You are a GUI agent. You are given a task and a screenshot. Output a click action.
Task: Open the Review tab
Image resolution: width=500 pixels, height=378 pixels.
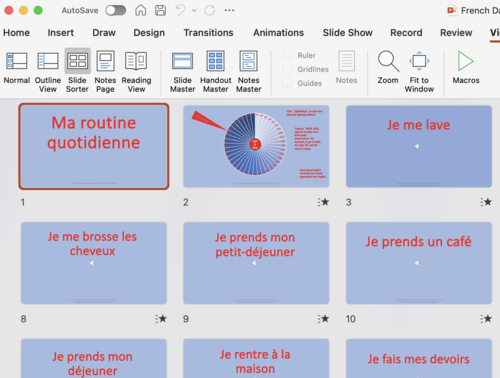coord(456,33)
